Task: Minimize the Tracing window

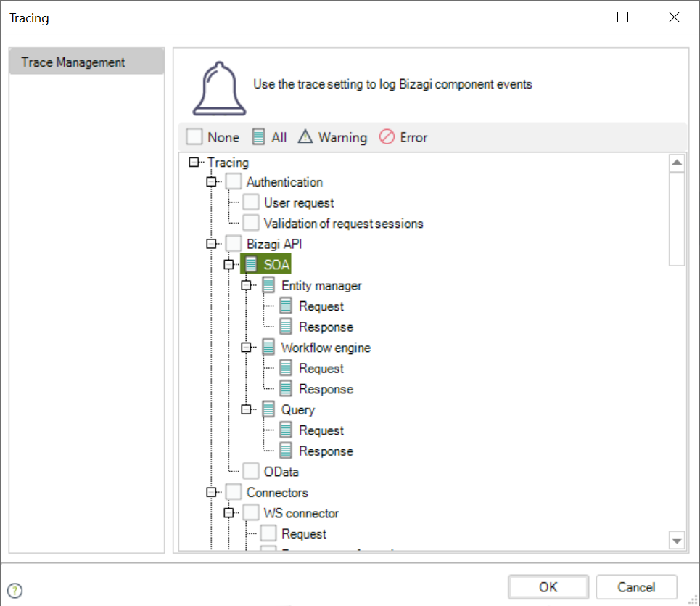Action: point(572,17)
